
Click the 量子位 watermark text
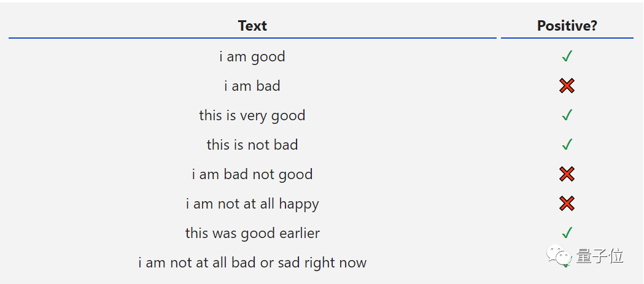600,256
